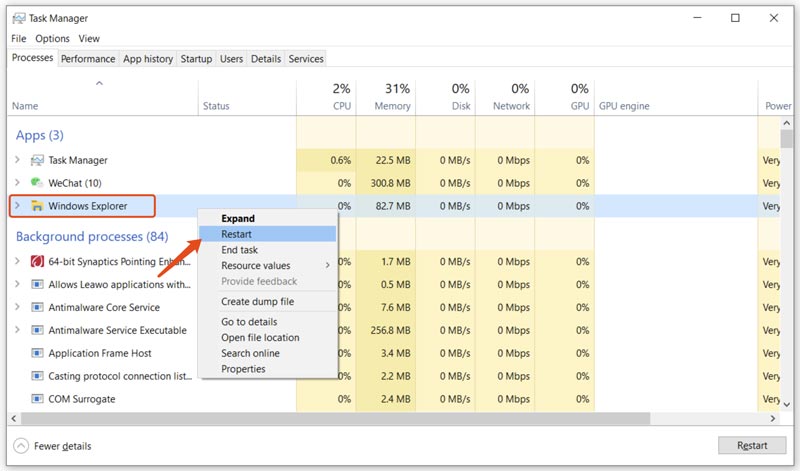Click the COM Surrogate process icon
Viewport: 800px width, 471px height.
pyautogui.click(x=37, y=399)
